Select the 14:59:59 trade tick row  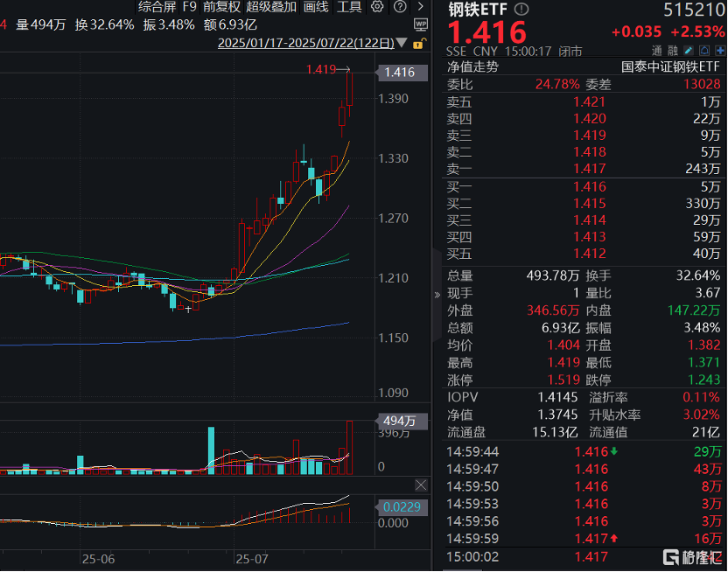tap(584, 539)
